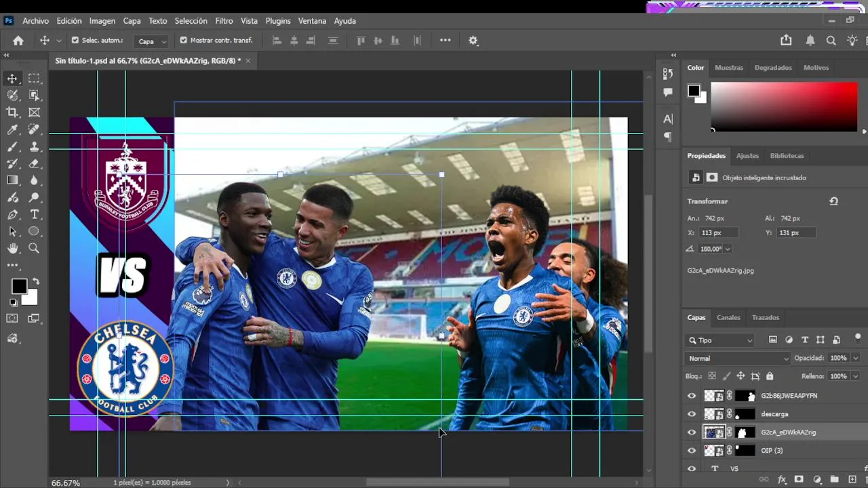Image resolution: width=868 pixels, height=488 pixels.
Task: Add layer mask icon in Layers panel
Action: coord(799,479)
